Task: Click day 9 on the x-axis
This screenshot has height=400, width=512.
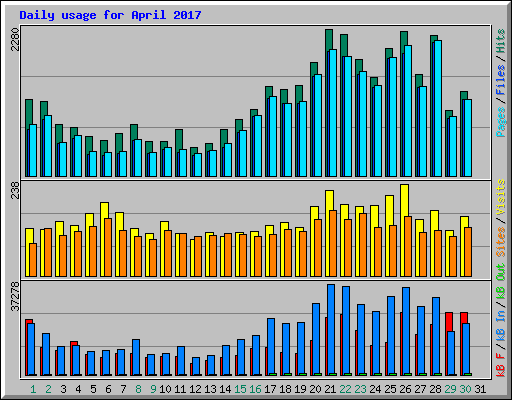Action: pyautogui.click(x=153, y=389)
